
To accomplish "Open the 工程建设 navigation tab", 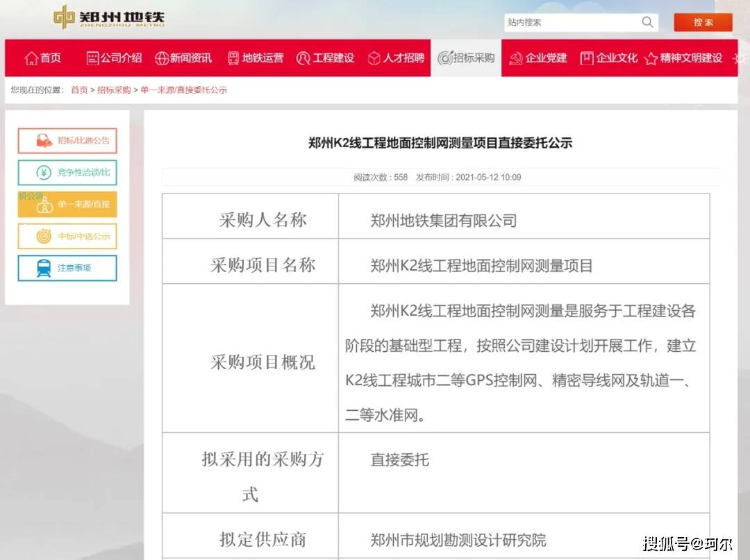I will [x=325, y=58].
